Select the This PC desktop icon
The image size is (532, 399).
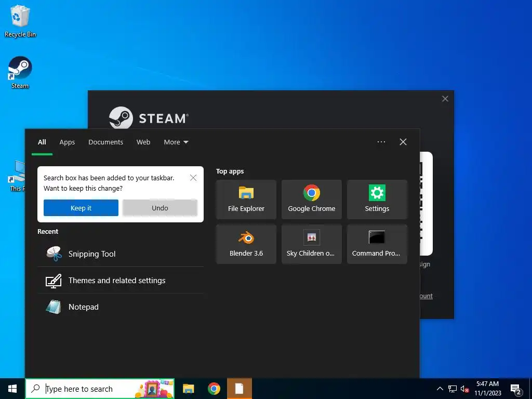point(17,177)
